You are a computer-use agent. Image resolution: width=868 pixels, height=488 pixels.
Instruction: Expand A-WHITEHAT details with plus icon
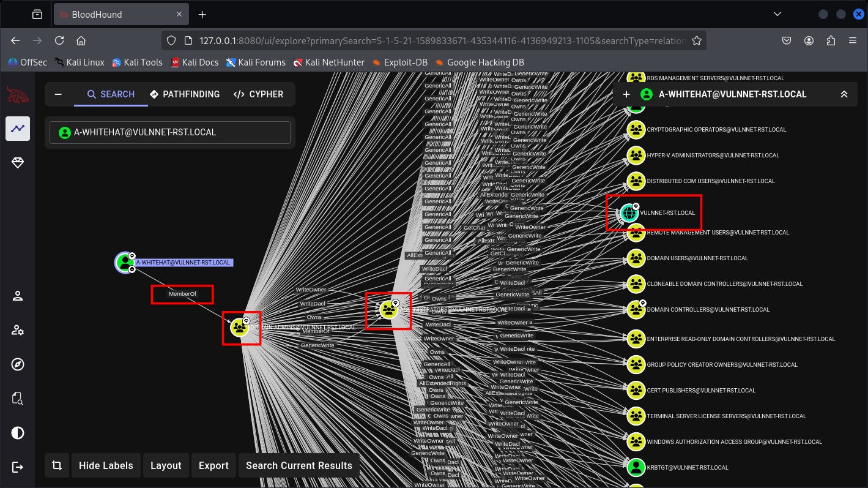(x=626, y=94)
